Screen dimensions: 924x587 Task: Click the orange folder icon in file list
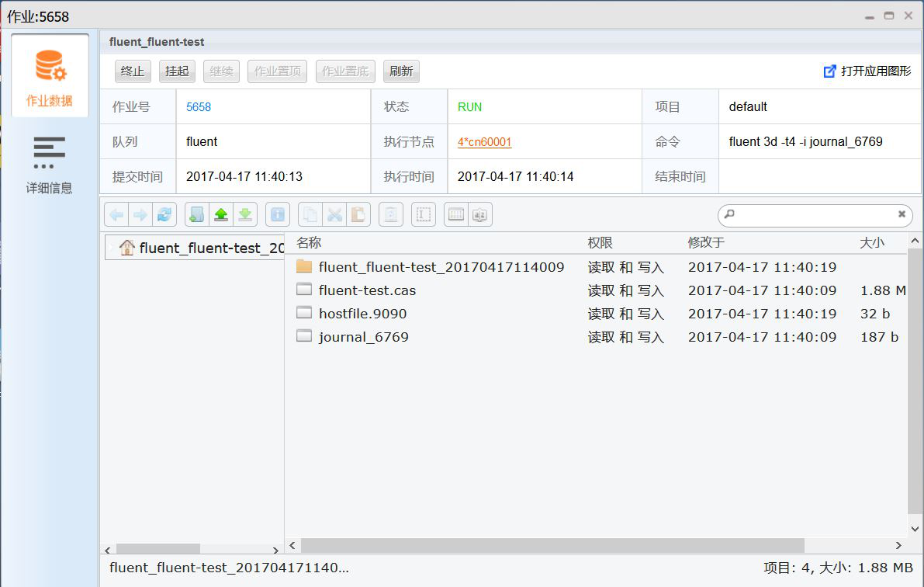304,266
